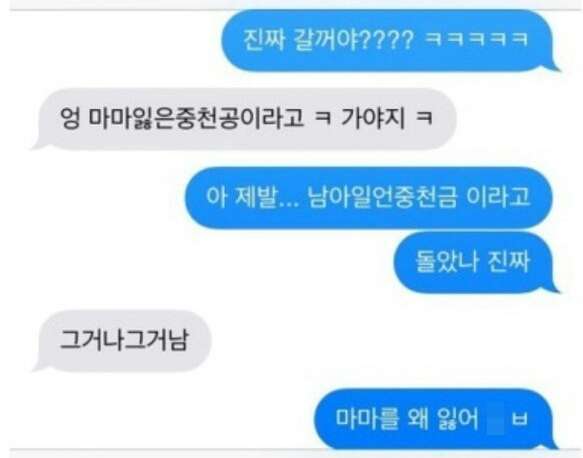Screen dimensions: 583x458
Task: Click the word '마마를' in the bottom bubble
Action: (367, 419)
